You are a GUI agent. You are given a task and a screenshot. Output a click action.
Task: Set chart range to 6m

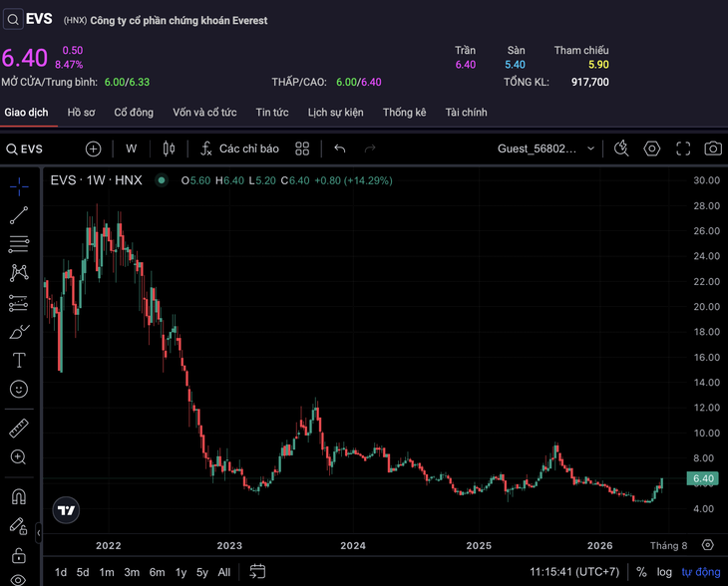157,572
